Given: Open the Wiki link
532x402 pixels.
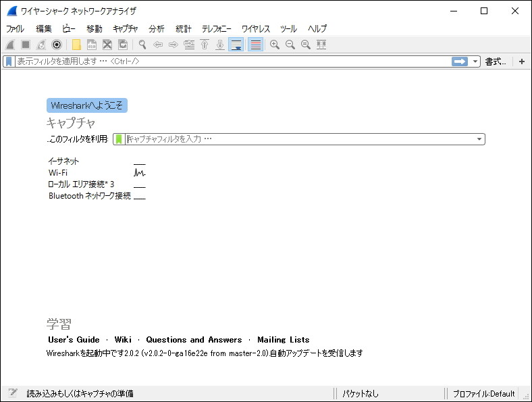Looking at the screenshot, I should [123, 340].
